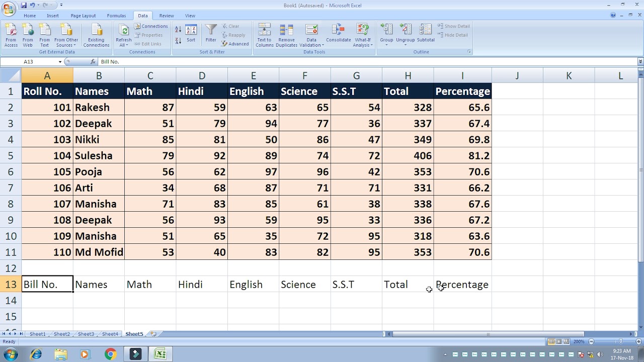Click Sort A to Z icon
The image size is (644, 362).
pos(178,30)
